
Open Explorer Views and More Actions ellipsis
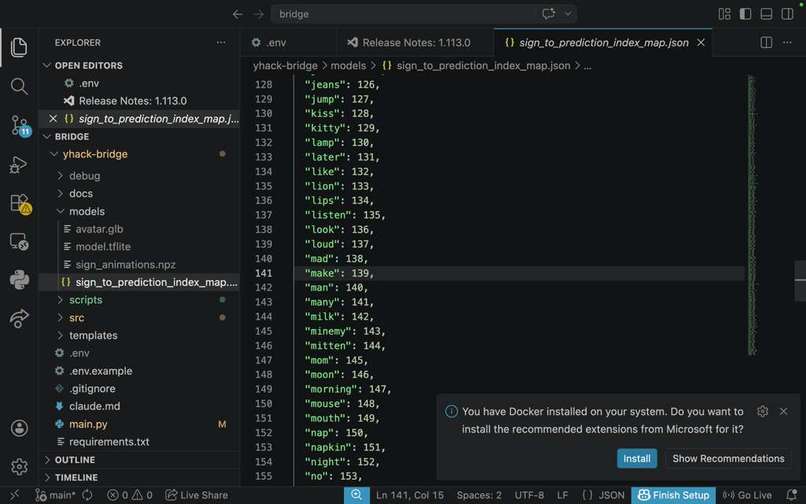pyautogui.click(x=221, y=42)
